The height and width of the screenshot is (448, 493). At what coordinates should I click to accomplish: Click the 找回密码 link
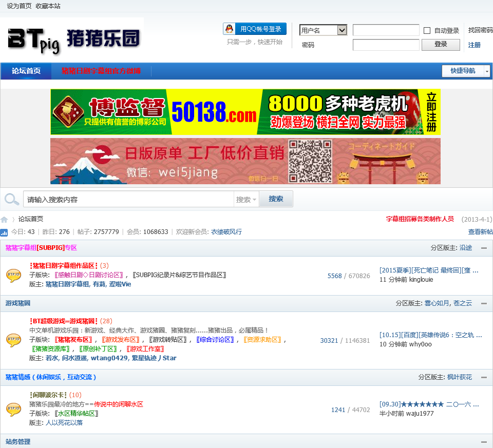point(481,30)
